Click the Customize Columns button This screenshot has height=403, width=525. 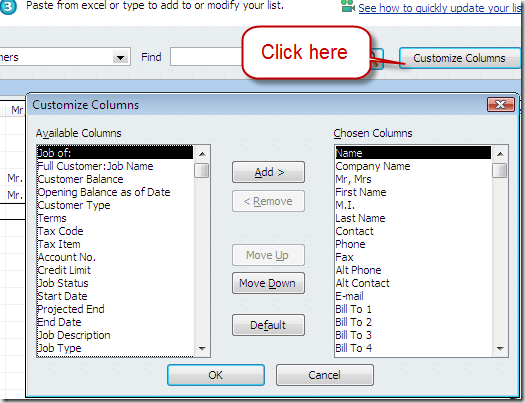[460, 58]
